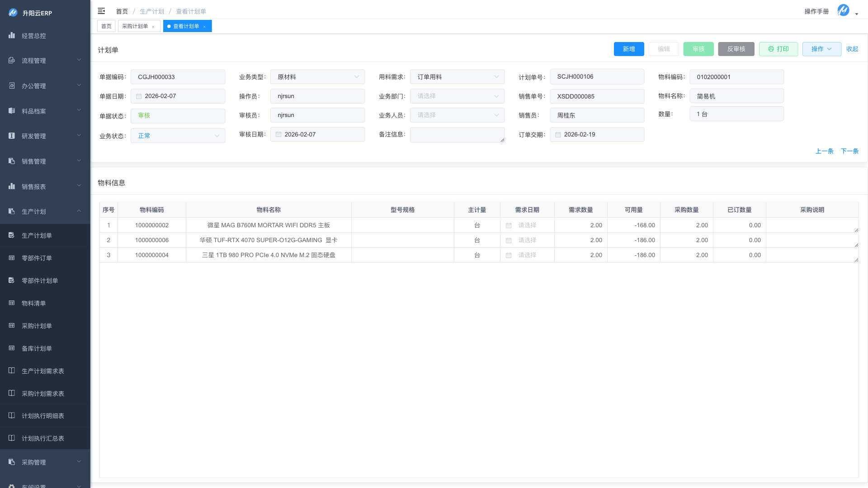
Task: Click calendar icon in first row 需求日期
Action: 509,225
